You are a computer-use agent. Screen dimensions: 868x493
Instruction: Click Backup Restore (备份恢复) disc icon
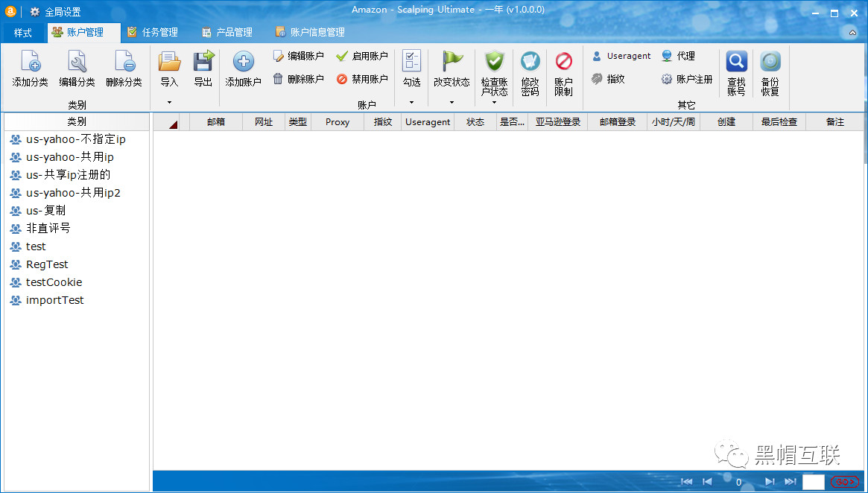pyautogui.click(x=770, y=61)
